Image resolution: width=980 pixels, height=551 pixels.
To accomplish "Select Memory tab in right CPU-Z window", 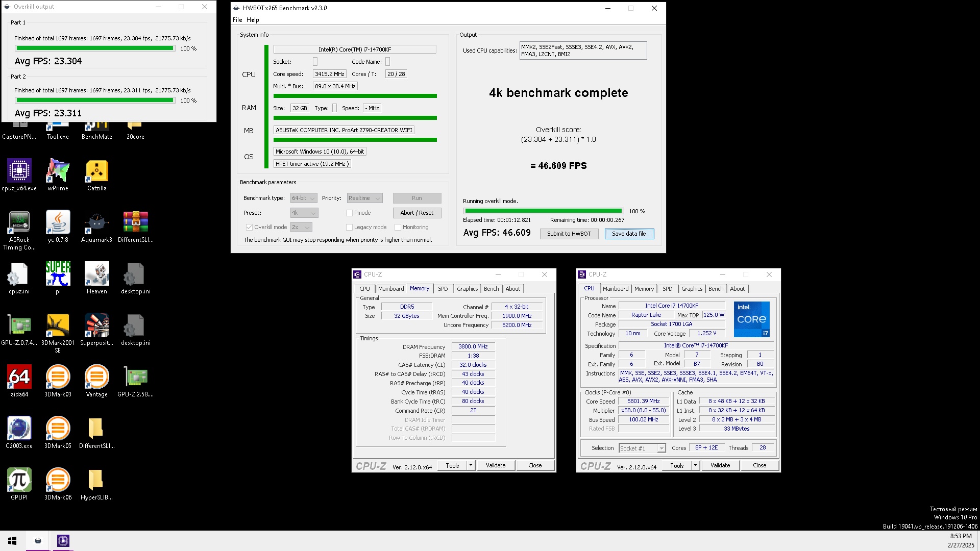I will (644, 289).
